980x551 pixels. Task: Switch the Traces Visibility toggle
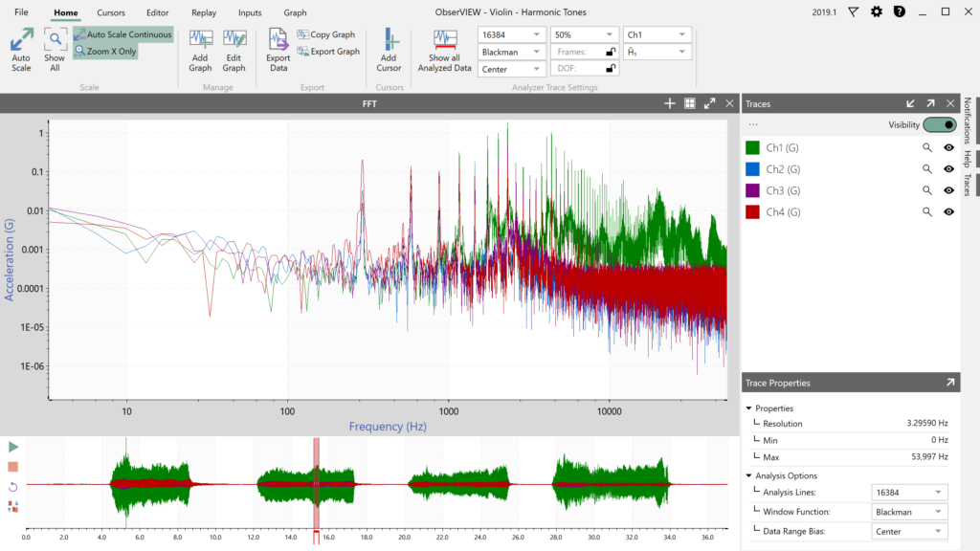coord(940,124)
